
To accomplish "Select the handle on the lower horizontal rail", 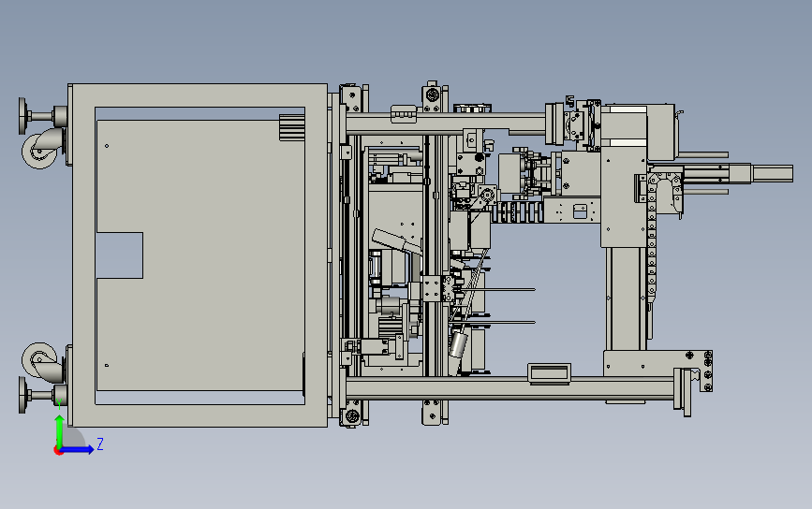I will point(550,374).
